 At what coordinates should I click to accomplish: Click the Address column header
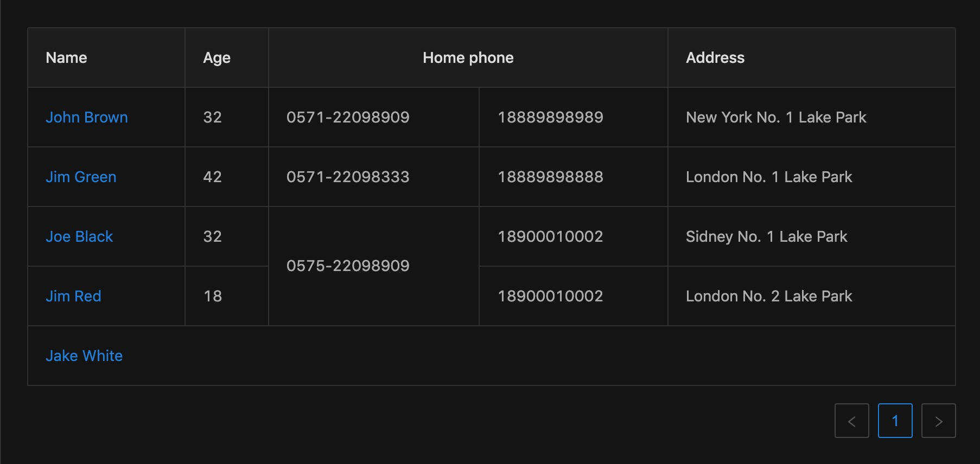pos(715,57)
